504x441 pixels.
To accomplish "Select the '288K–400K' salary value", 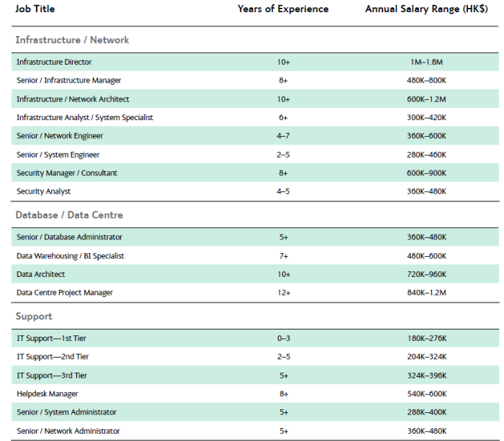I will pos(427,412).
